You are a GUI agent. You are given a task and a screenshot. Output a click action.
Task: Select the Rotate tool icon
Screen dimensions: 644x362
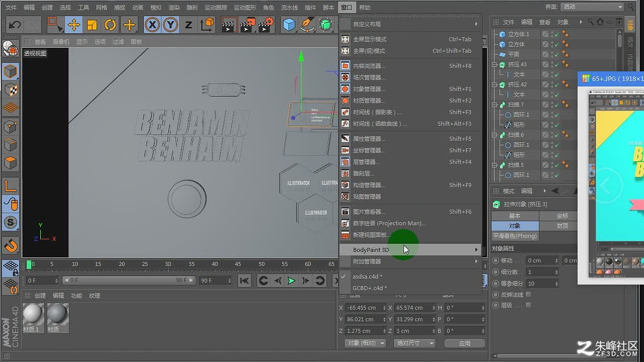coord(110,25)
